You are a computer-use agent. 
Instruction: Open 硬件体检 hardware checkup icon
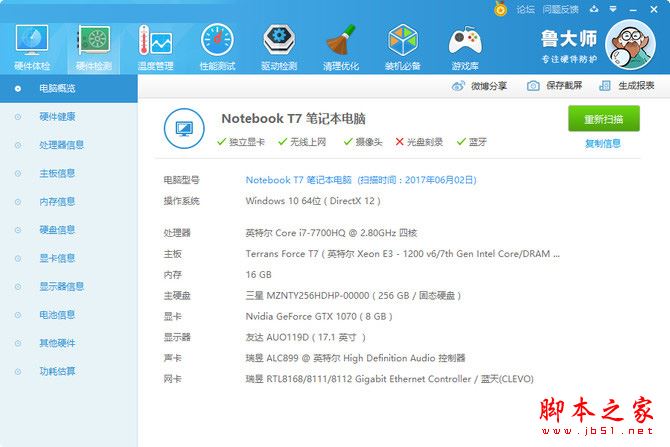(x=32, y=47)
